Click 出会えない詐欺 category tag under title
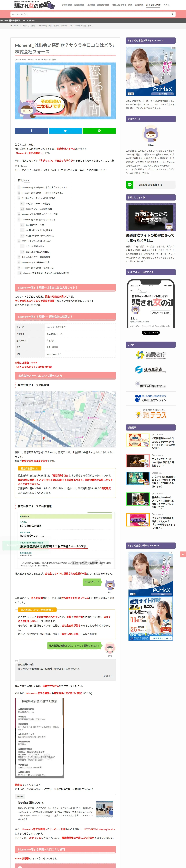 tap(50, 60)
